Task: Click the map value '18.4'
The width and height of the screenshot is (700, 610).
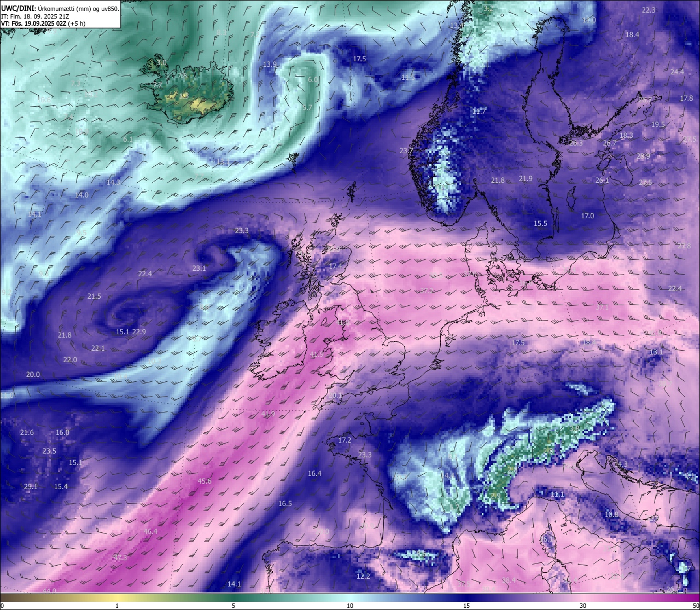Action: click(632, 34)
